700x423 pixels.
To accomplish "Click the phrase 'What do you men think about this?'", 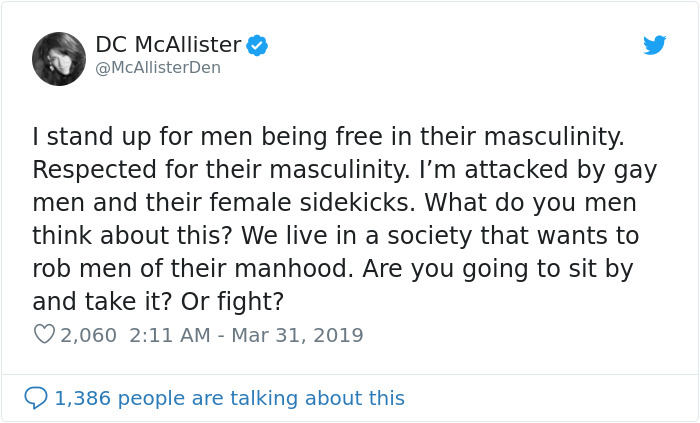I will pyautogui.click(x=334, y=219).
